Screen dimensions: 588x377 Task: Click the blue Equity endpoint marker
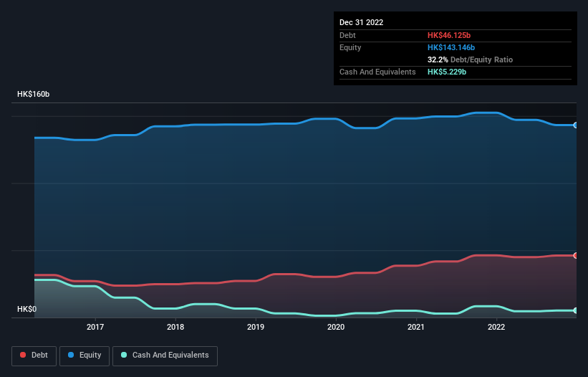[x=576, y=125]
